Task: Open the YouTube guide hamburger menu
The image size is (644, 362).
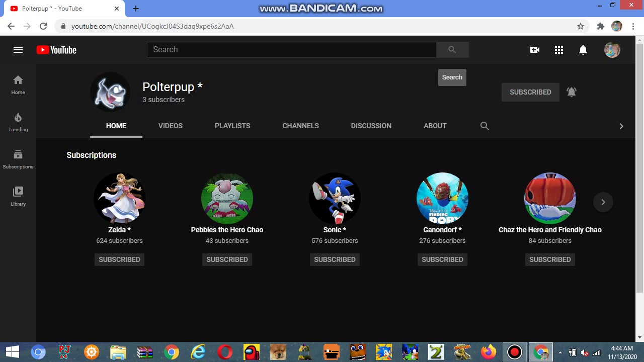Action: 18,50
